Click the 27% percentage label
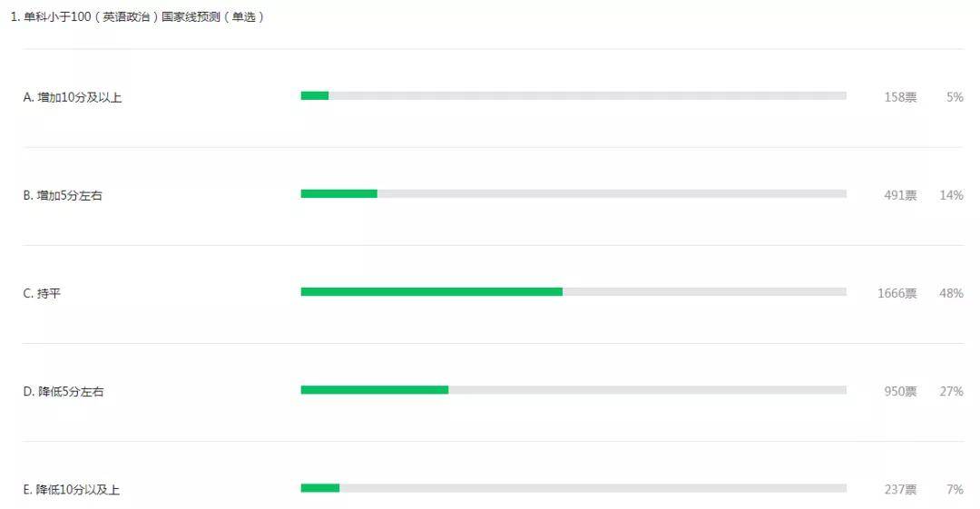Image resolution: width=980 pixels, height=509 pixels. click(952, 392)
